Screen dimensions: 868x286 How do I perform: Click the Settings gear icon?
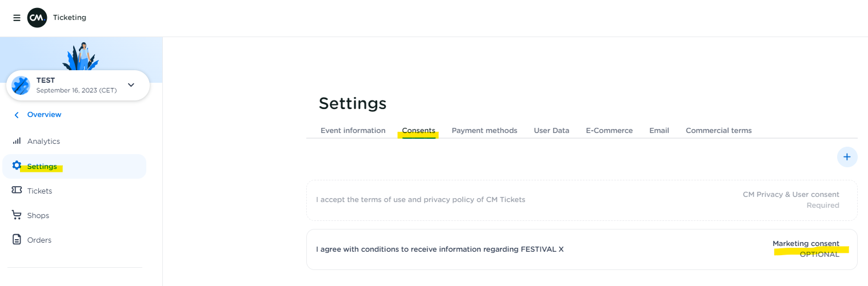point(17,166)
